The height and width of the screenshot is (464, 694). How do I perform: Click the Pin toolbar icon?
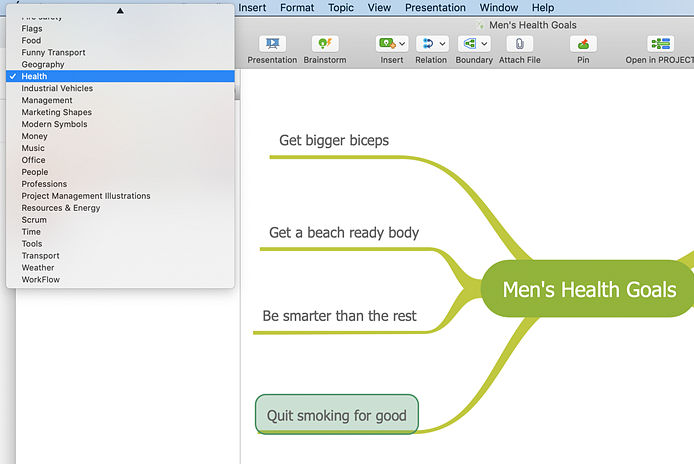pos(583,44)
